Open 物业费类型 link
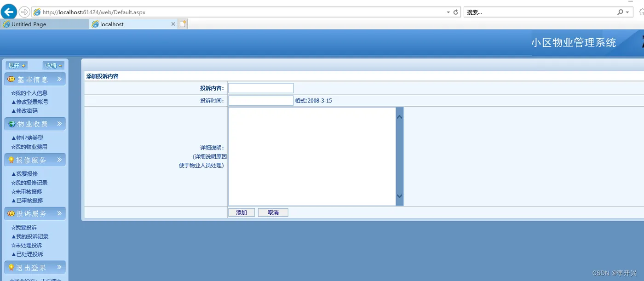Image resolution: width=644 pixels, height=281 pixels. pyautogui.click(x=27, y=138)
